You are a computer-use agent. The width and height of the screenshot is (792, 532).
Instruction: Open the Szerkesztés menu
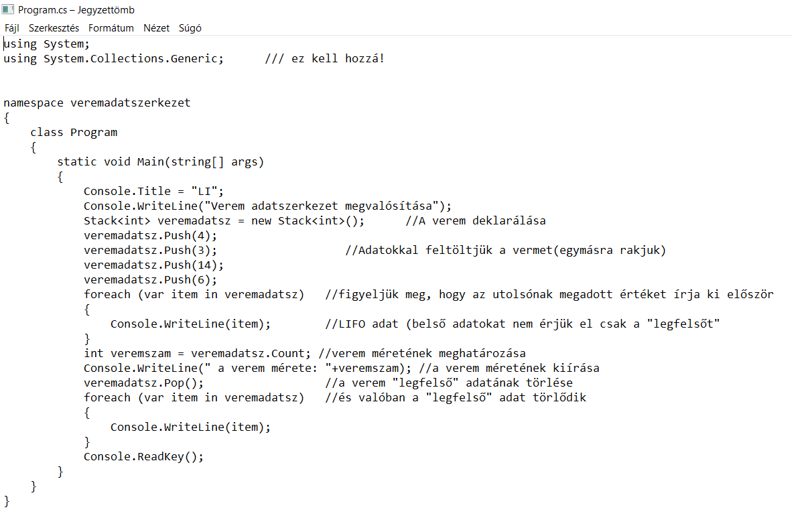point(54,28)
